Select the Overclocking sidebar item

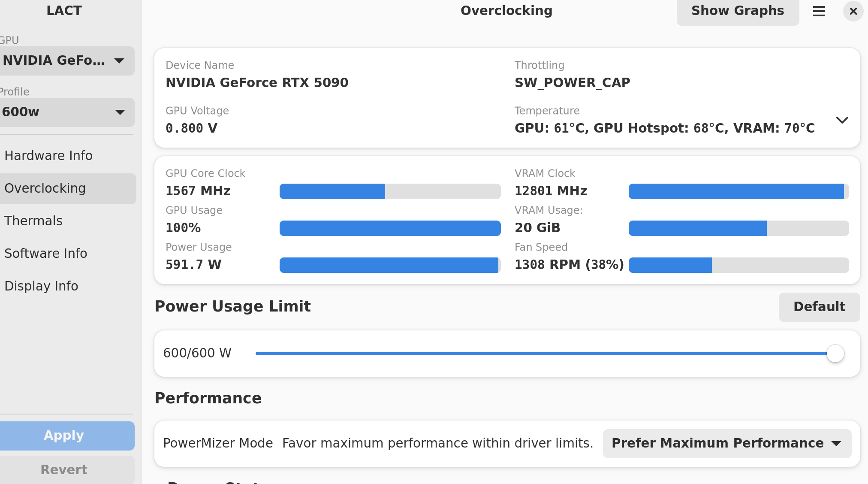tap(67, 188)
